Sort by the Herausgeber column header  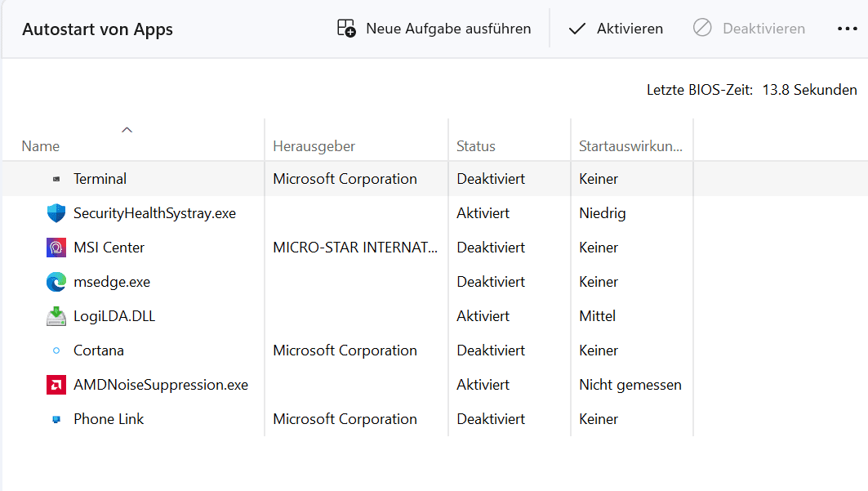point(314,146)
